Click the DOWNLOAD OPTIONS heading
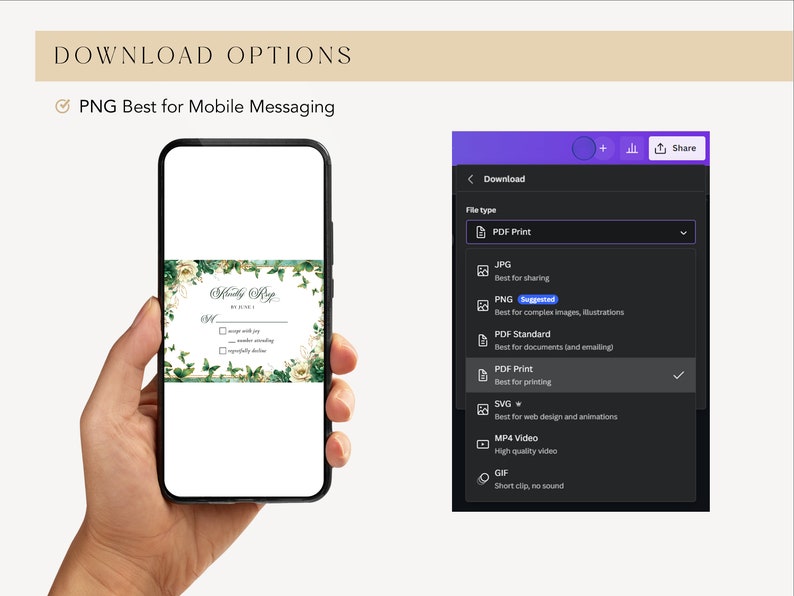Image resolution: width=794 pixels, height=596 pixels. pos(203,56)
